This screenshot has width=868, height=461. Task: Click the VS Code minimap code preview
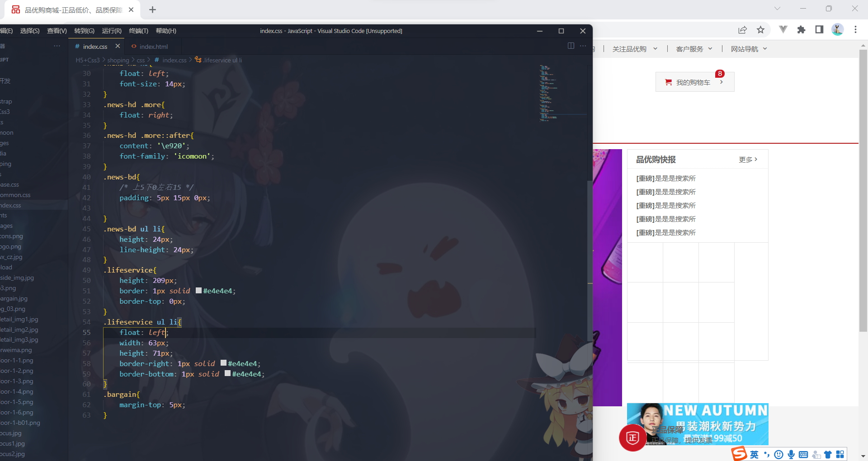548,93
